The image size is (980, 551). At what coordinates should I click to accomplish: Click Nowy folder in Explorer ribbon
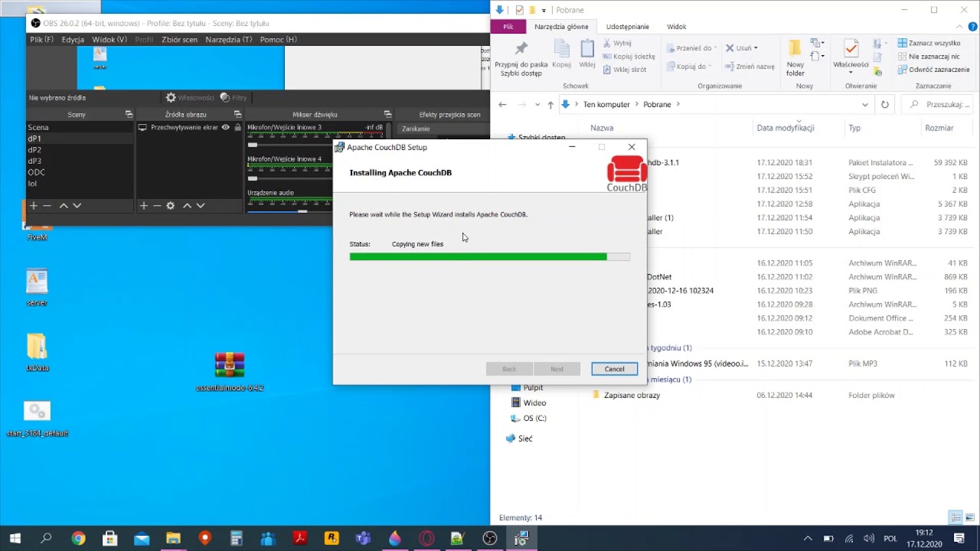[x=795, y=58]
